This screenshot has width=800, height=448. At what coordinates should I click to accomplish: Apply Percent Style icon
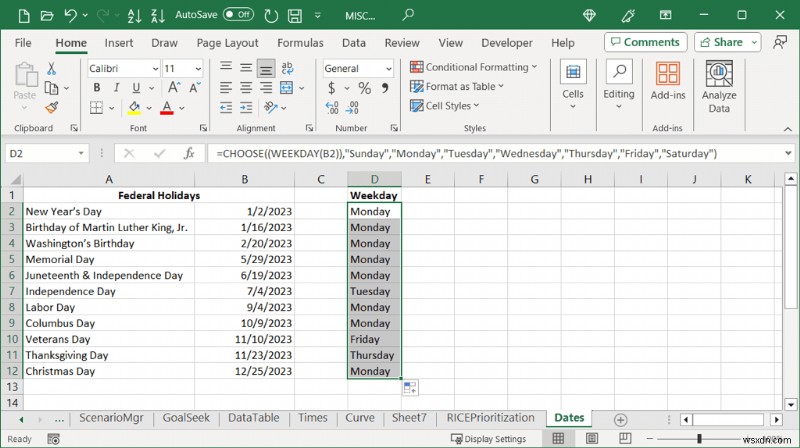(364, 88)
